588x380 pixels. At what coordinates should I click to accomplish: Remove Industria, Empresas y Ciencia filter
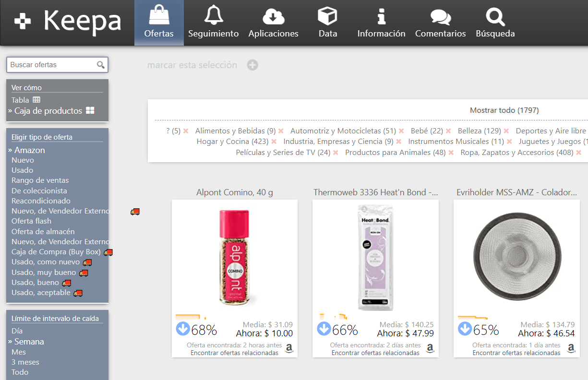pos(398,142)
